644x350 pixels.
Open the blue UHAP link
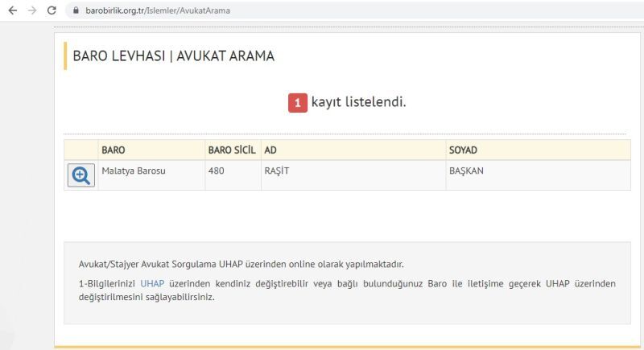152,283
